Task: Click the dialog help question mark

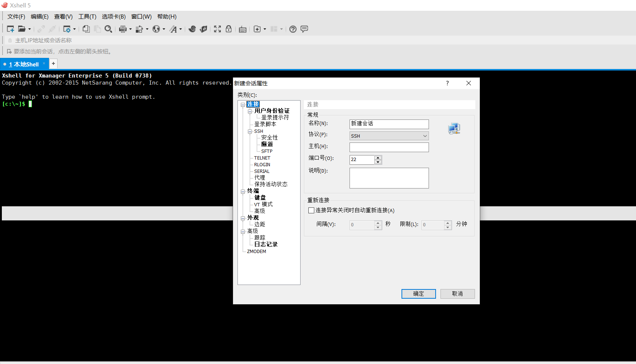Action: click(448, 83)
